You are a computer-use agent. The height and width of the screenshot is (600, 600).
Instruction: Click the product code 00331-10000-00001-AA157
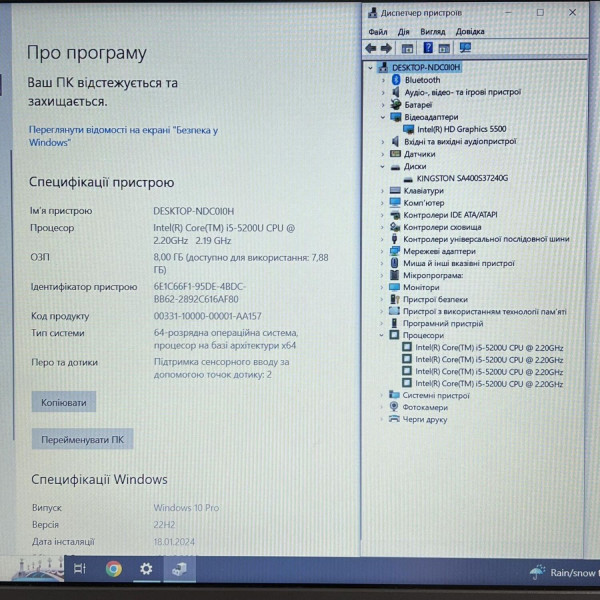[207, 316]
